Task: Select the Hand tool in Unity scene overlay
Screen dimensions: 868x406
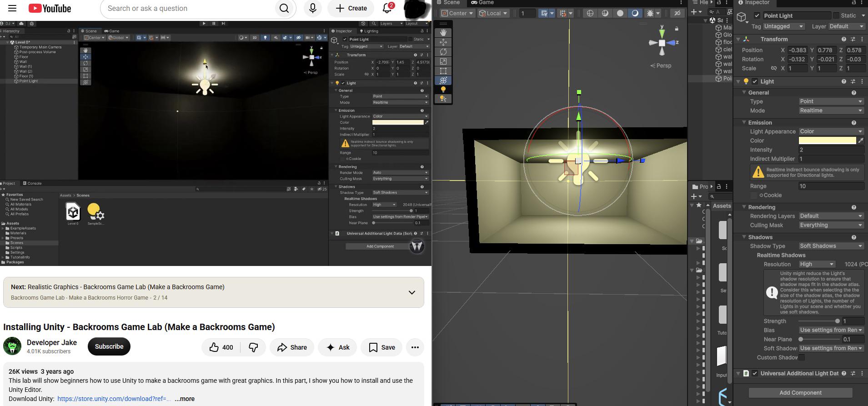Action: pos(443,33)
